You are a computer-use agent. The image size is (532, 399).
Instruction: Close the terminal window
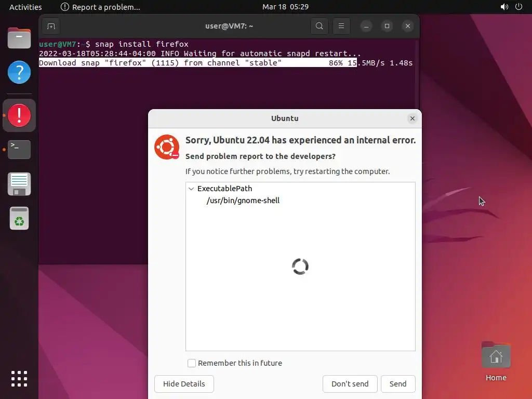408,26
